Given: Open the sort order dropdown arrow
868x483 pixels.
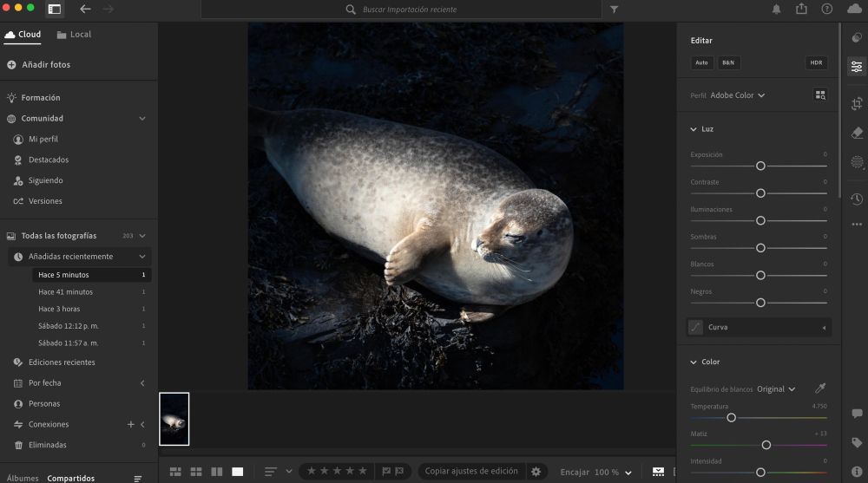Looking at the screenshot, I should click(x=288, y=472).
